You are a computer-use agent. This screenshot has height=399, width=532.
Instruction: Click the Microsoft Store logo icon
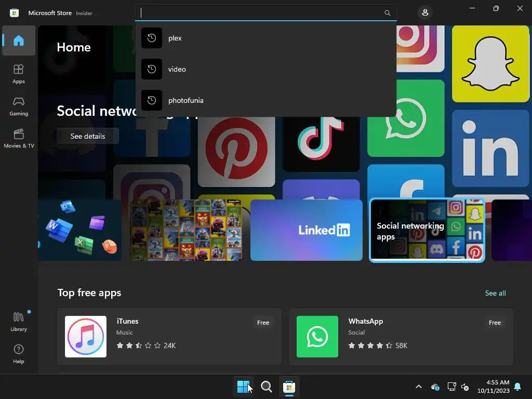point(14,13)
